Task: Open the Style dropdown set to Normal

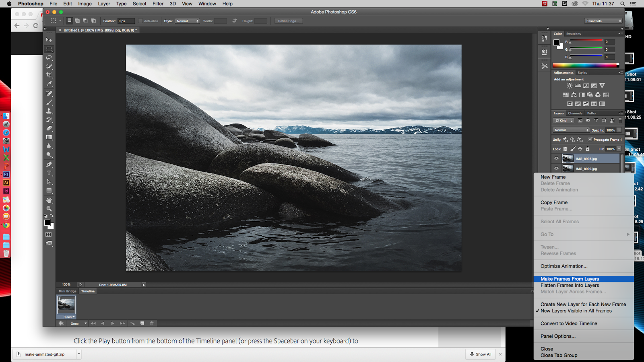Action: [x=187, y=21]
